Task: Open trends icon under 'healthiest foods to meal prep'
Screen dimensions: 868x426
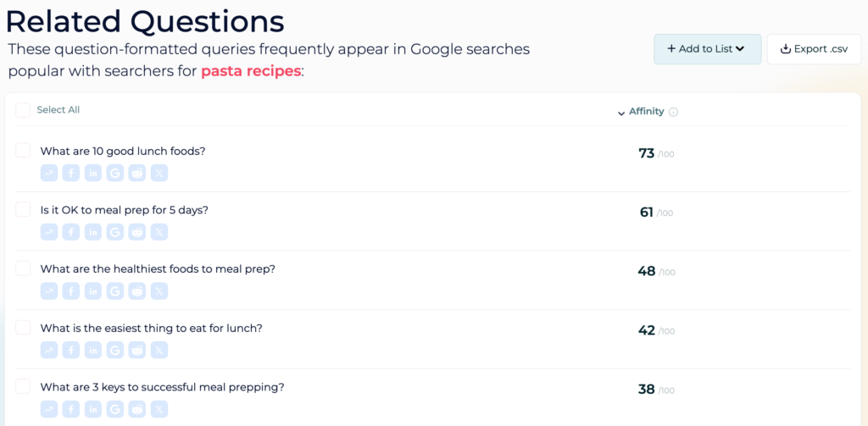Action: 48,291
